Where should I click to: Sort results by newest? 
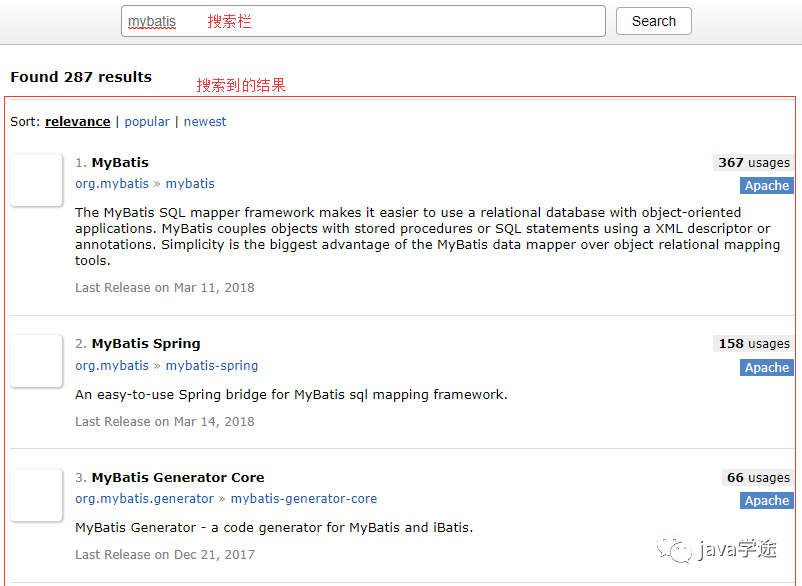(x=205, y=122)
